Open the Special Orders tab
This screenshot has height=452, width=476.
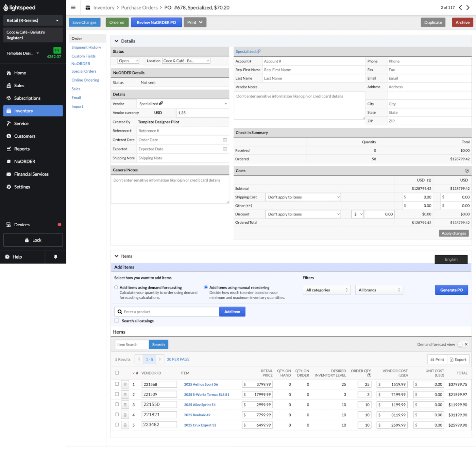tap(84, 71)
